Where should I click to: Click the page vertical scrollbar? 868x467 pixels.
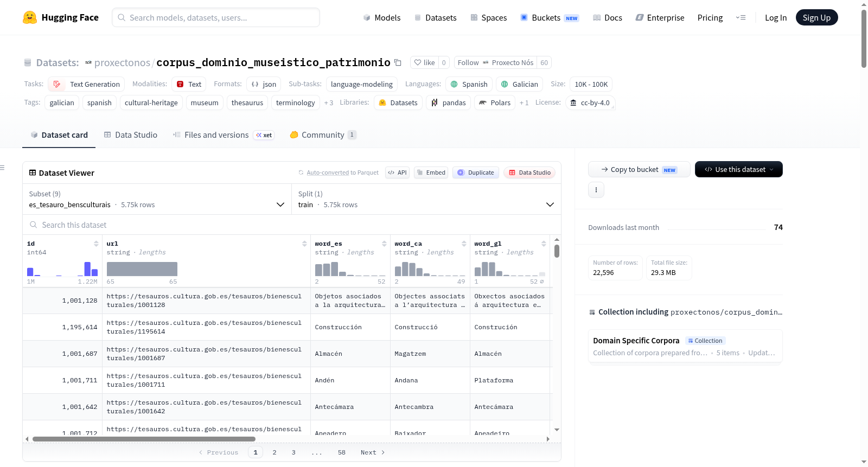click(x=864, y=39)
